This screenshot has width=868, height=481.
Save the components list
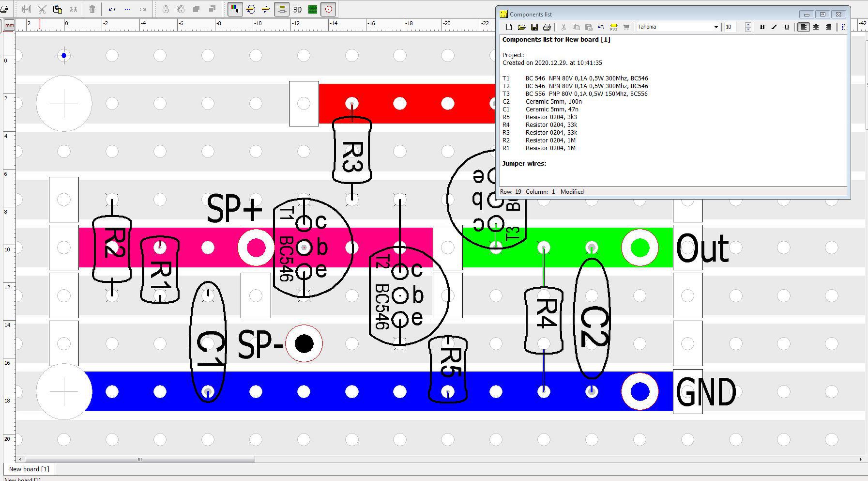click(x=534, y=27)
